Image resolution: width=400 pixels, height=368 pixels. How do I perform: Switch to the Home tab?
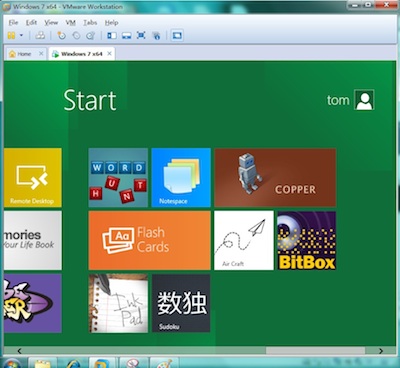(24, 54)
